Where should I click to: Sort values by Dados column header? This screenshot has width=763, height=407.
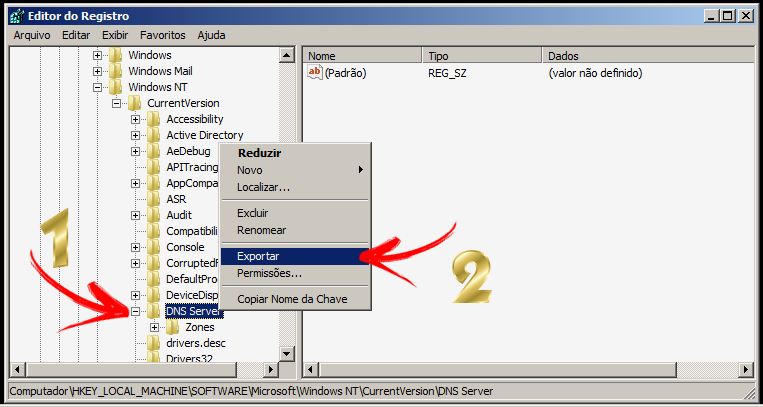point(648,56)
